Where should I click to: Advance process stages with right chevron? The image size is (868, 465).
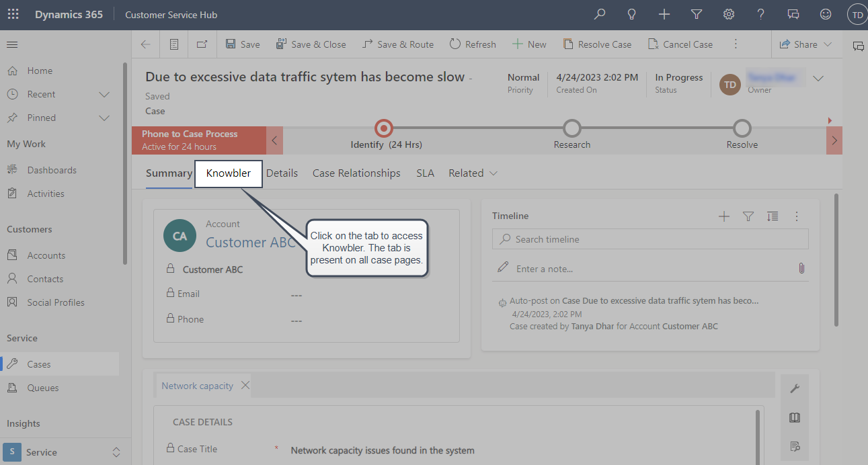pyautogui.click(x=834, y=140)
